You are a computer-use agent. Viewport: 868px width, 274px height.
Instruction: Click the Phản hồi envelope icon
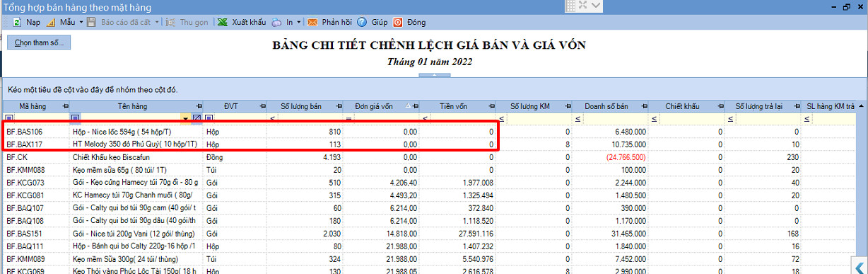pyautogui.click(x=312, y=22)
